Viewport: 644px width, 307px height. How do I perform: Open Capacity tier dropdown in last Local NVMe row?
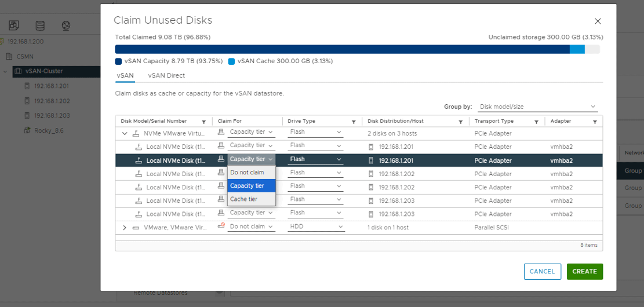[x=252, y=213]
